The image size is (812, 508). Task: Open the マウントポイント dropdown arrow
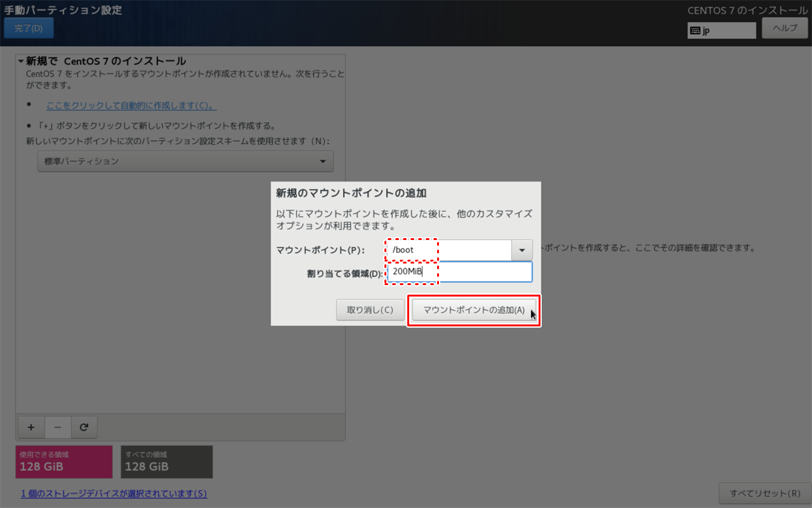[x=521, y=250]
